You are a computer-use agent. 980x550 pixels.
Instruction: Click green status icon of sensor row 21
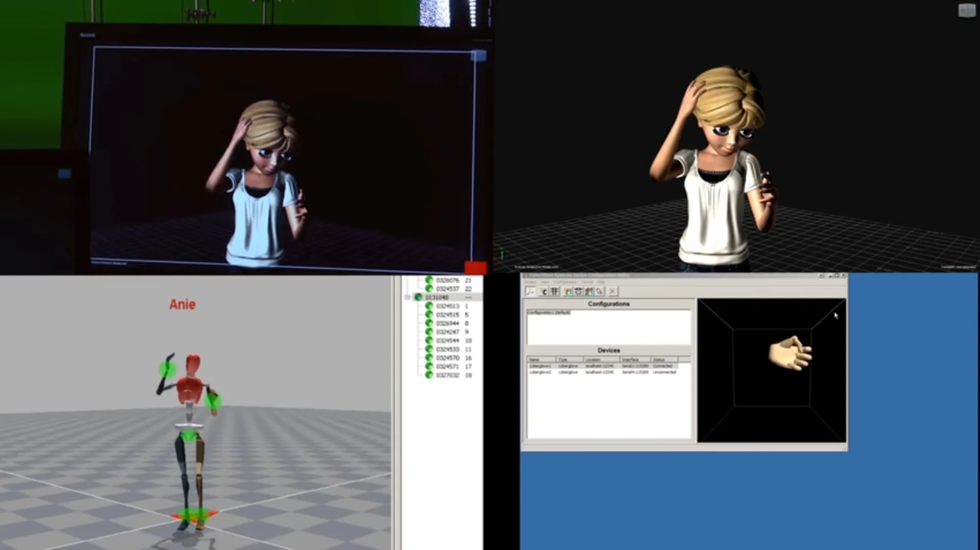429,280
